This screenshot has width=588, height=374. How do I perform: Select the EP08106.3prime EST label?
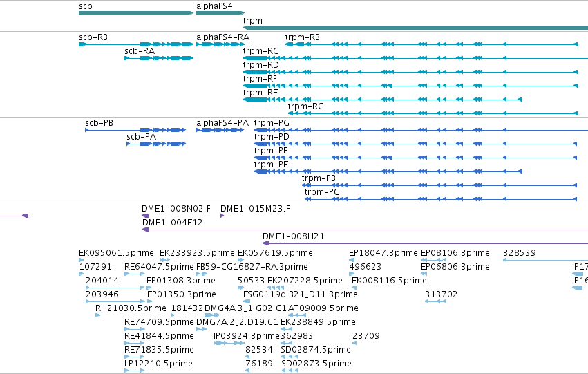[455, 253]
